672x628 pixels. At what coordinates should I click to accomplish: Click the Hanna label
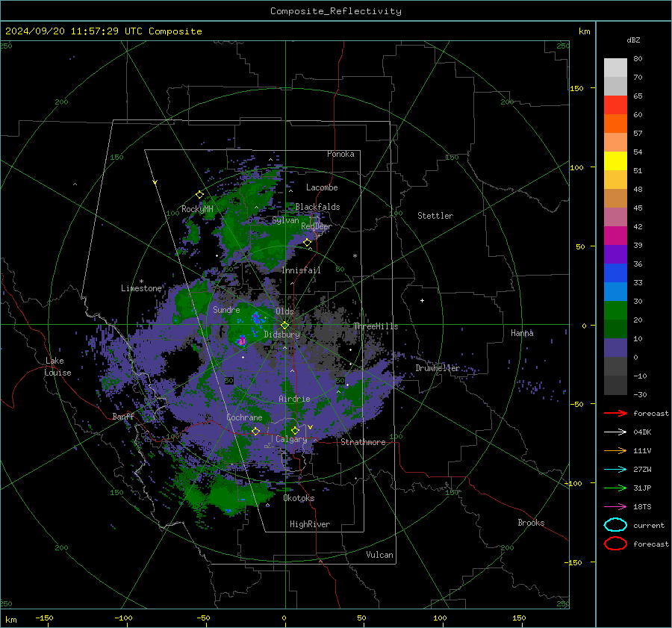coord(522,332)
